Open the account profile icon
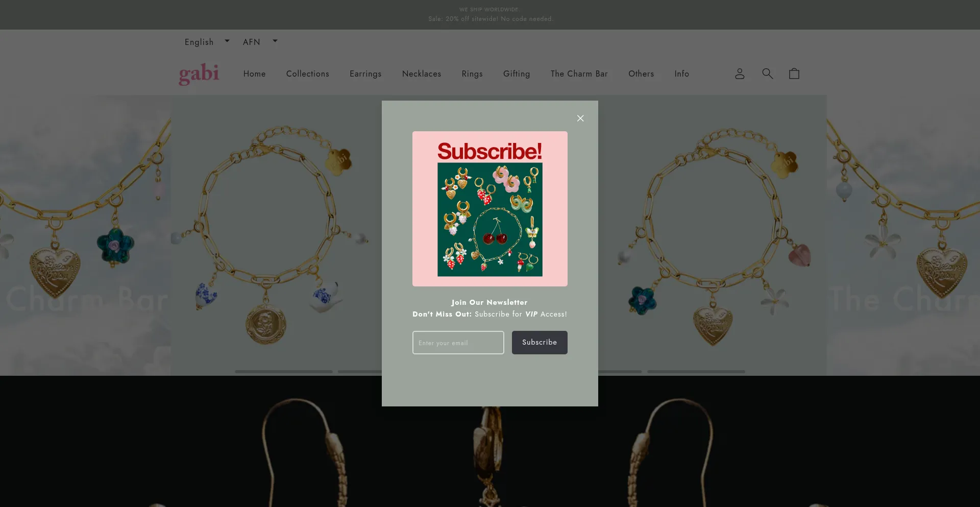 coord(740,74)
